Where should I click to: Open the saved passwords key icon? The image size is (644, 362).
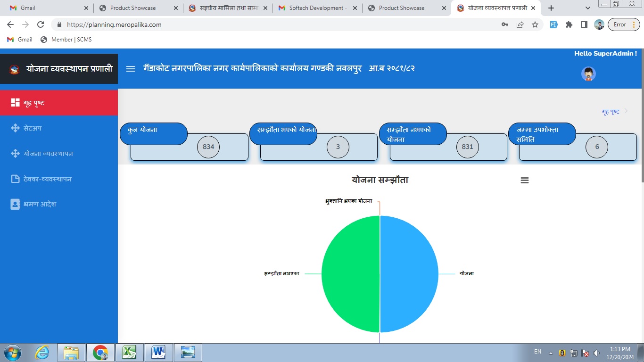coord(505,25)
